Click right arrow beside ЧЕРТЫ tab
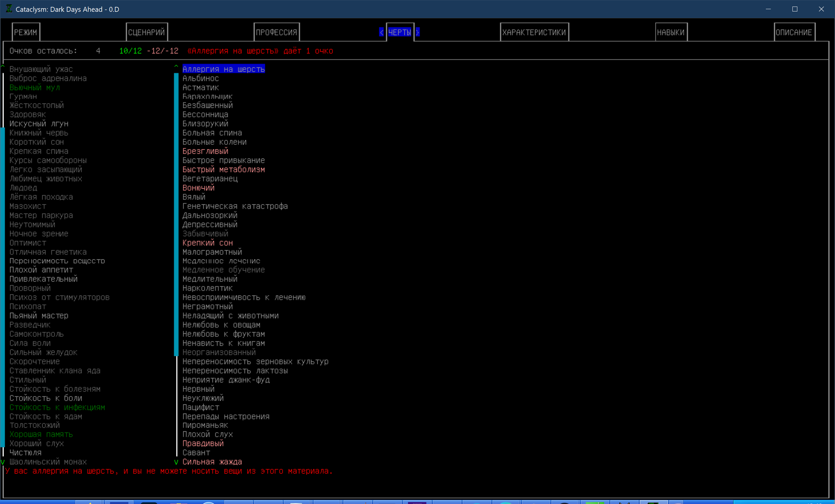 pos(417,32)
